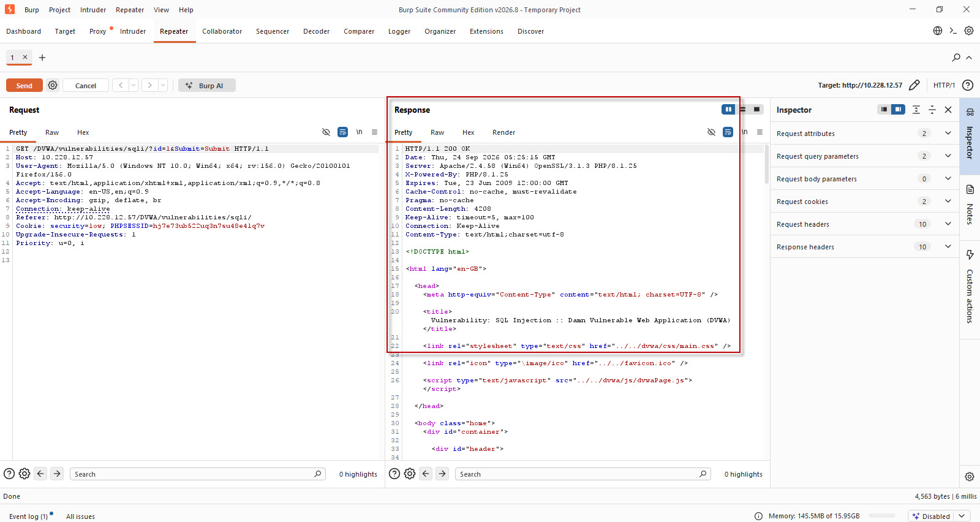Jump to next request search match

[x=57, y=474]
